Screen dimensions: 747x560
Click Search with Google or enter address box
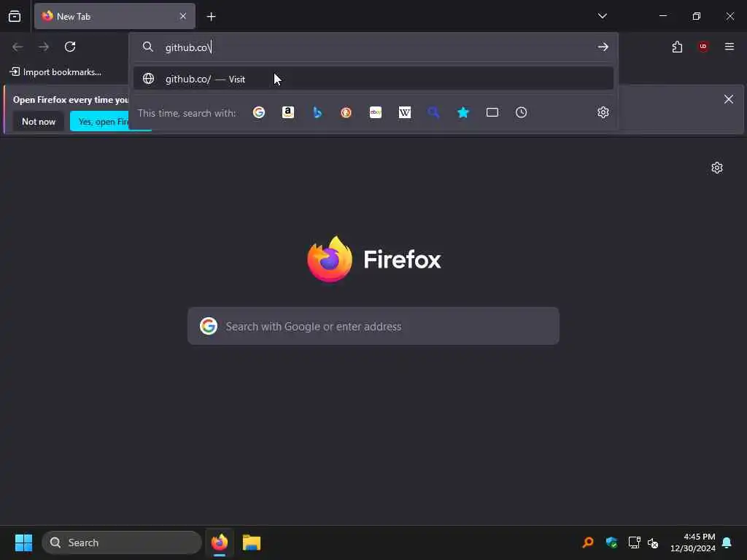[x=373, y=326]
